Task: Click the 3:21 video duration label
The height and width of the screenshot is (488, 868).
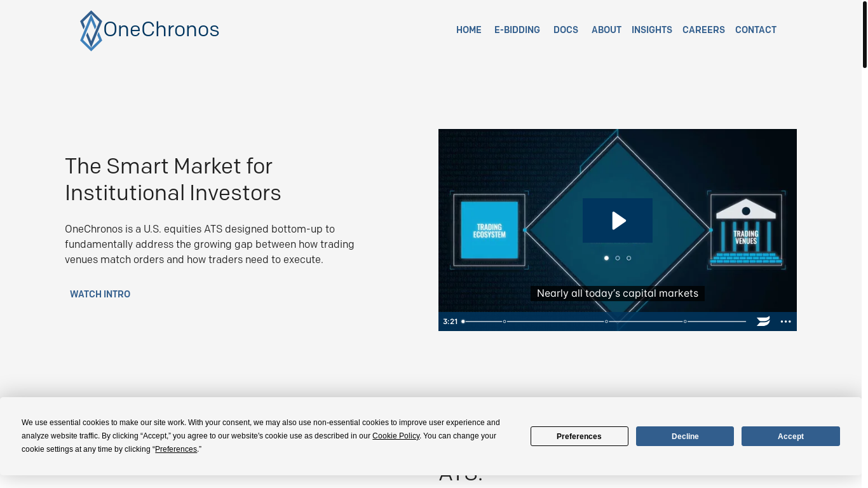Action: coord(451,322)
